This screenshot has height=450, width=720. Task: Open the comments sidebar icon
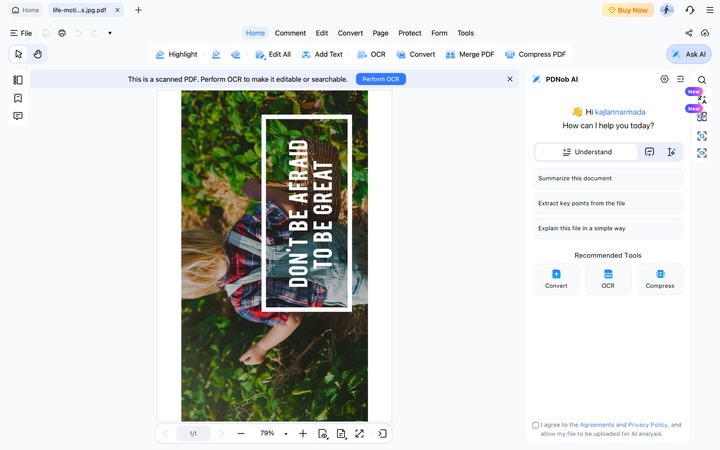pyautogui.click(x=18, y=116)
